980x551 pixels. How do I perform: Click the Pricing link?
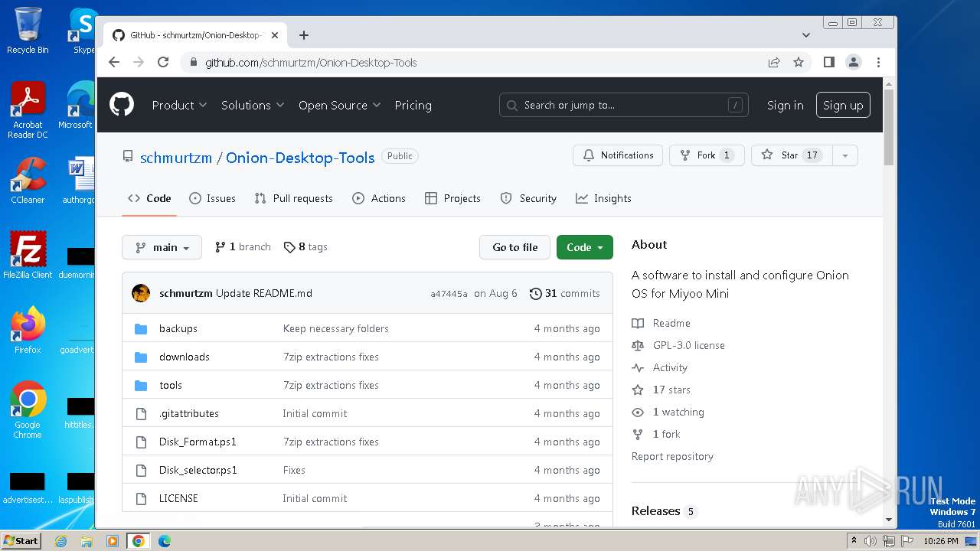point(413,105)
